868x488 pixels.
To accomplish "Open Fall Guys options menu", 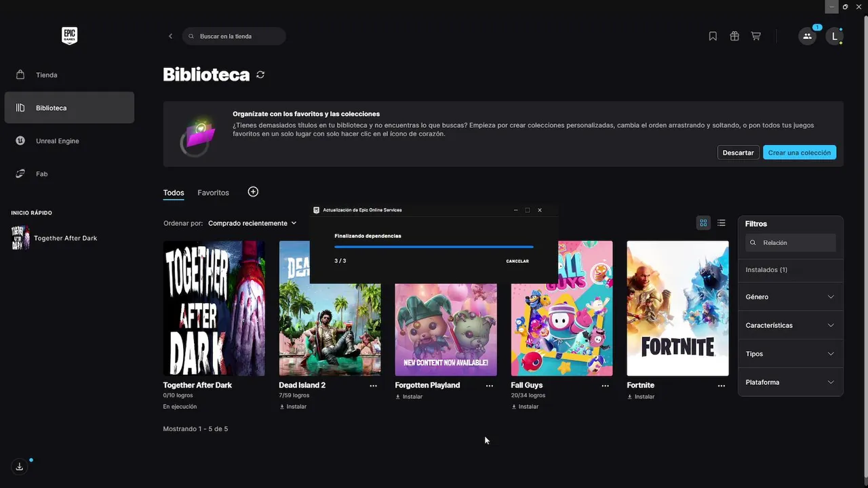I will pos(605,386).
